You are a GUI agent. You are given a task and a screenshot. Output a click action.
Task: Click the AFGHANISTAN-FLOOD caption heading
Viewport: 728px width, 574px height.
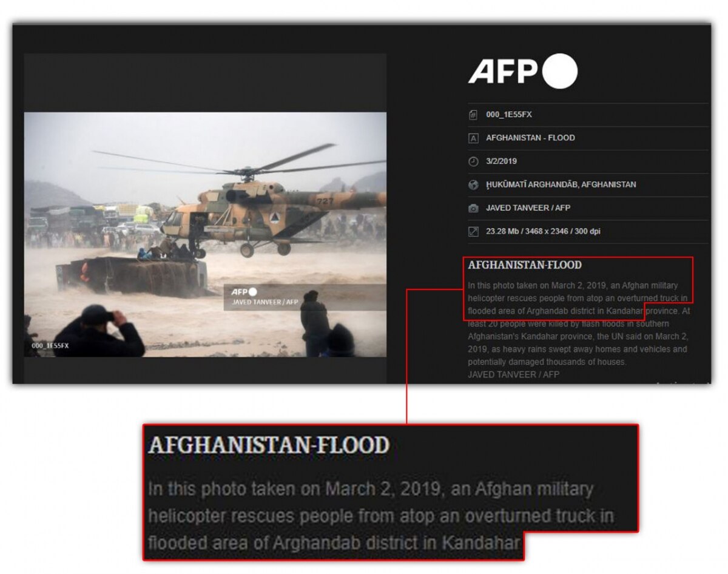pyautogui.click(x=525, y=265)
